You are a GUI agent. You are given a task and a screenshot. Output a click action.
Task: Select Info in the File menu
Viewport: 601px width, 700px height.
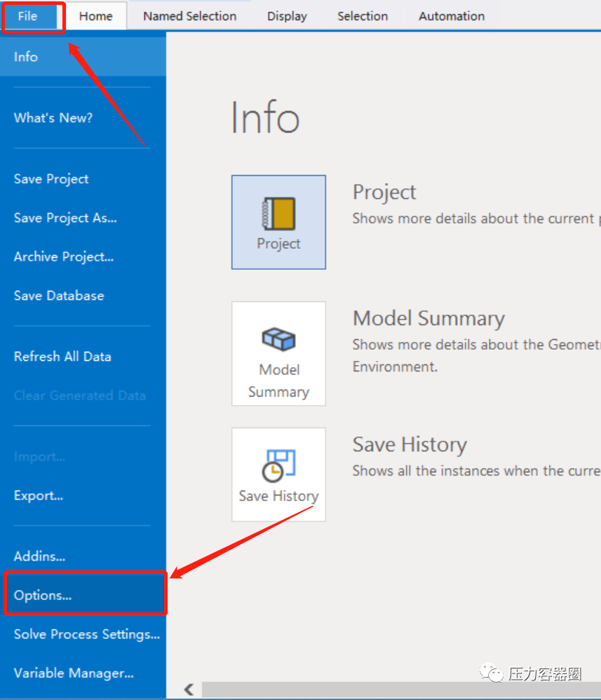26,57
